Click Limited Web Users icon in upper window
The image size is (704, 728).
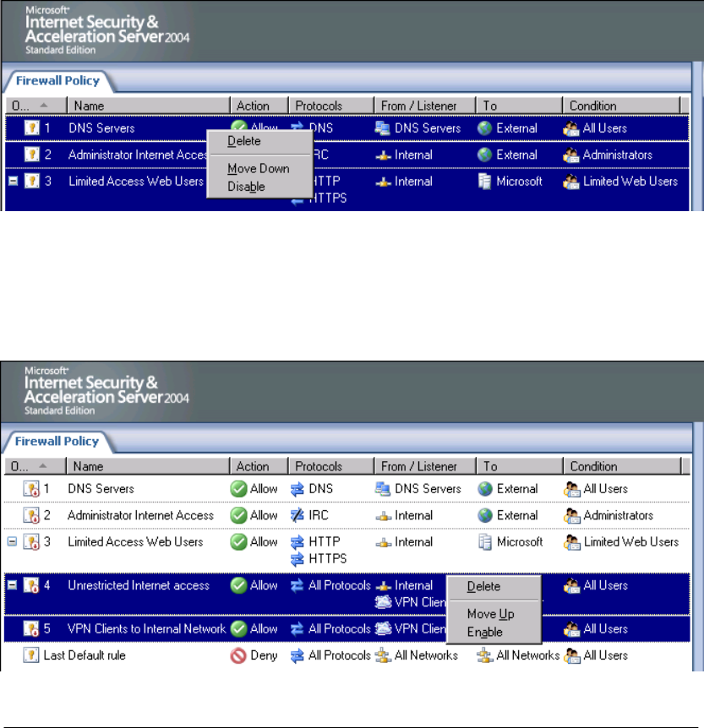[571, 182]
